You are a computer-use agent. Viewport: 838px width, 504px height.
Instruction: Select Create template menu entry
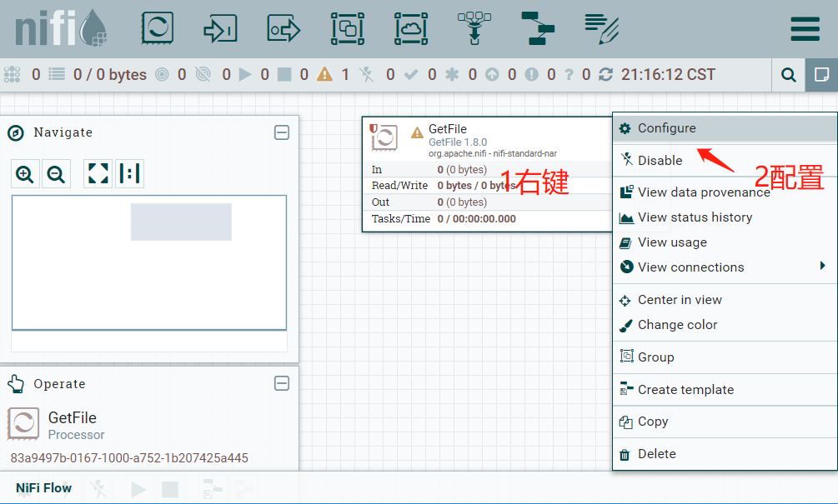(x=725, y=390)
